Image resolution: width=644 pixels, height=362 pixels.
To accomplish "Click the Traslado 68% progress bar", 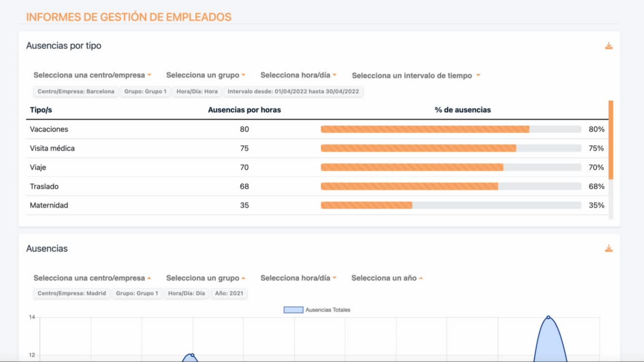I will pos(451,186).
